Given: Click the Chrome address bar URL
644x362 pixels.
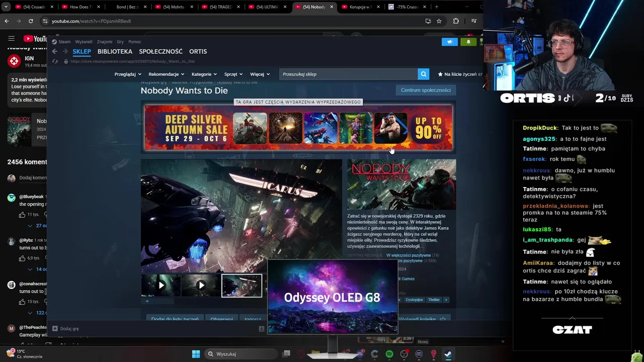Looking at the screenshot, I should (x=91, y=21).
